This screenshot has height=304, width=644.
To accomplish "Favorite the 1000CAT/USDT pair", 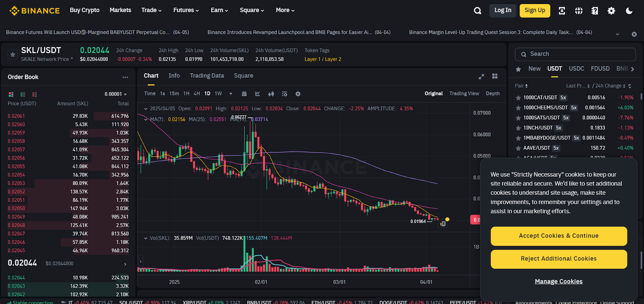I will tap(518, 97).
